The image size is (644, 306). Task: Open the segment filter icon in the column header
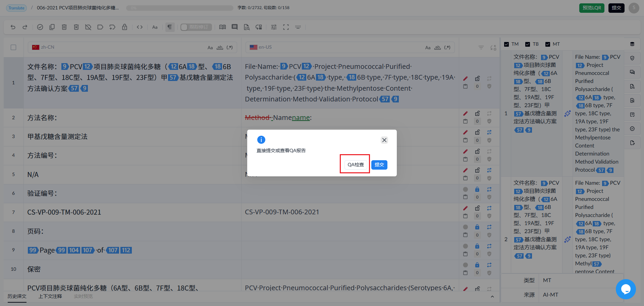click(x=481, y=48)
